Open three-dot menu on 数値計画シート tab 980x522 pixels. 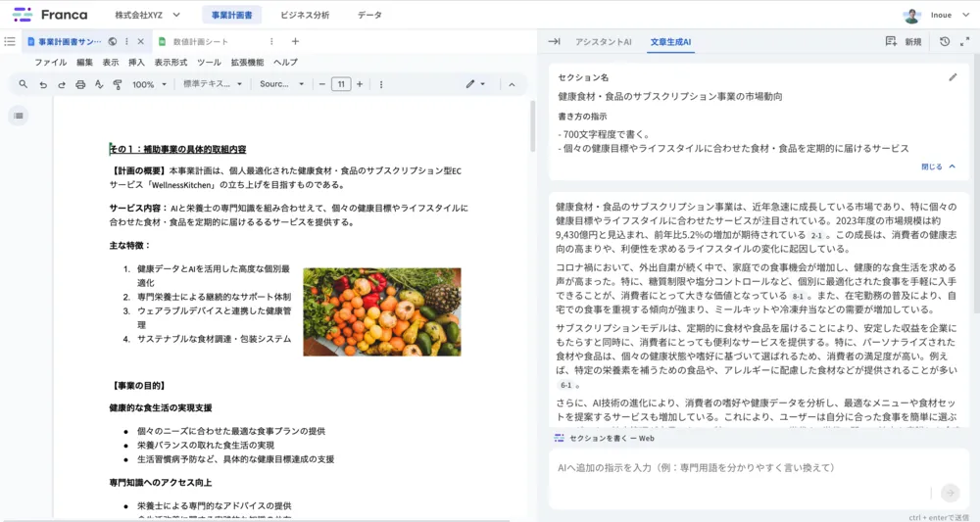point(271,41)
